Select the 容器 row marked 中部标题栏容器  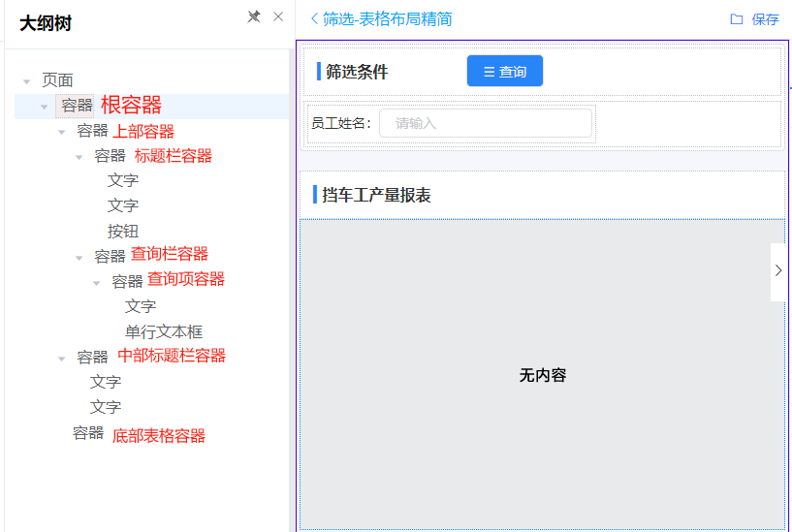click(92, 358)
